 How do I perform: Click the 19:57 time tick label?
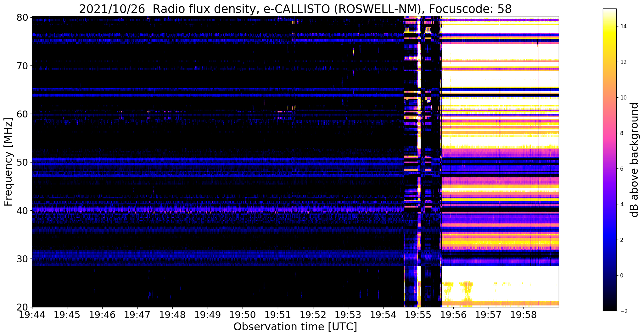(489, 315)
